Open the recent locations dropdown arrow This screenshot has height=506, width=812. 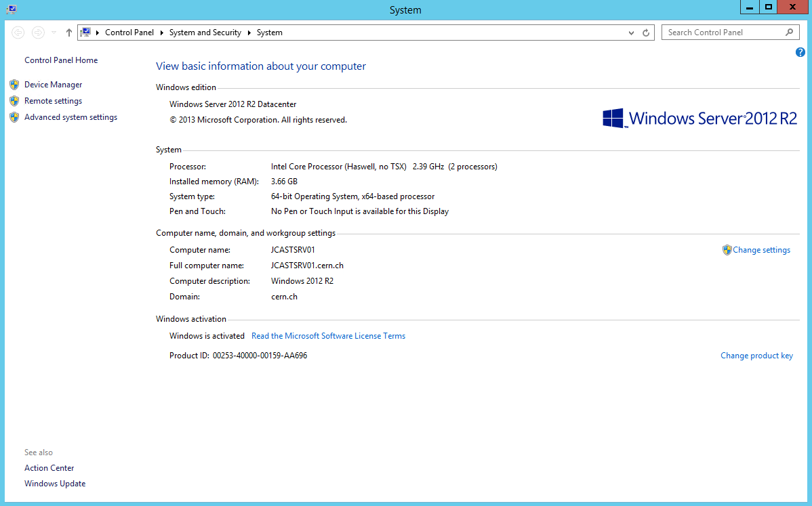54,33
